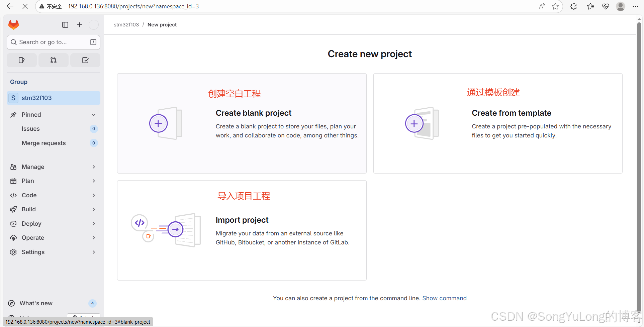This screenshot has width=644, height=327.
Task: Open the favorites list icon
Action: (x=590, y=6)
